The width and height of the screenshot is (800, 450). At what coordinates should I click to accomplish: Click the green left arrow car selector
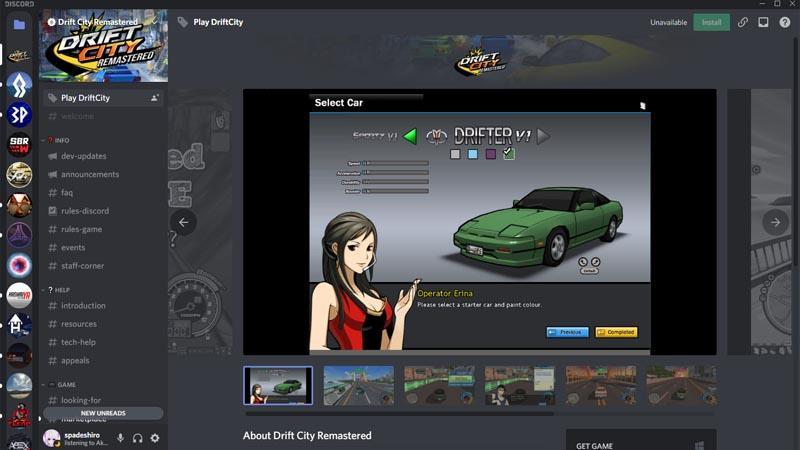coord(410,136)
